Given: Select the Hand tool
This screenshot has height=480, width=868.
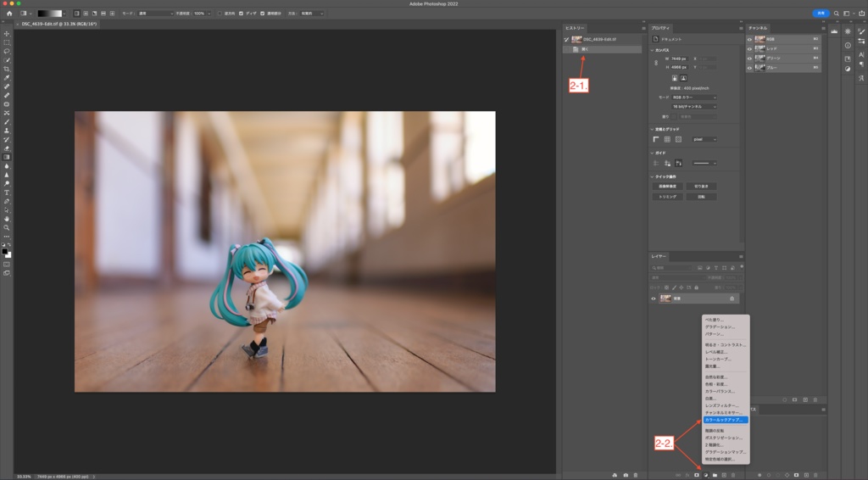Looking at the screenshot, I should (x=7, y=219).
